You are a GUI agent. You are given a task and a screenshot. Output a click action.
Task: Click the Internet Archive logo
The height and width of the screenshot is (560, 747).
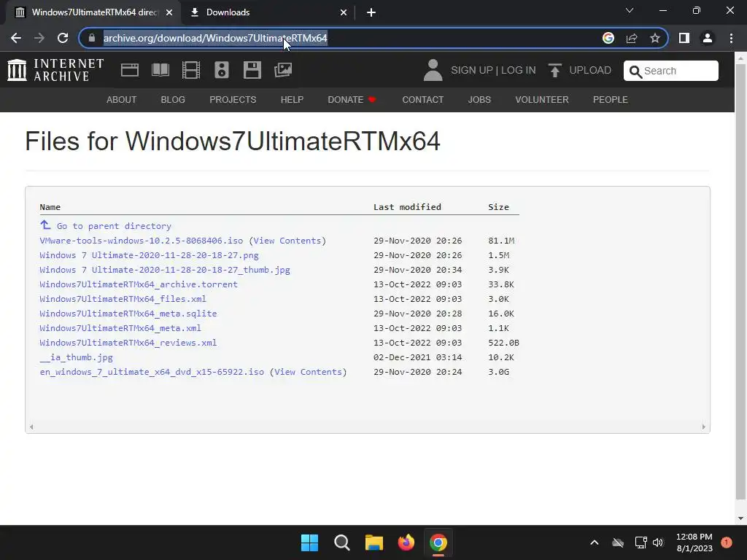(55, 70)
